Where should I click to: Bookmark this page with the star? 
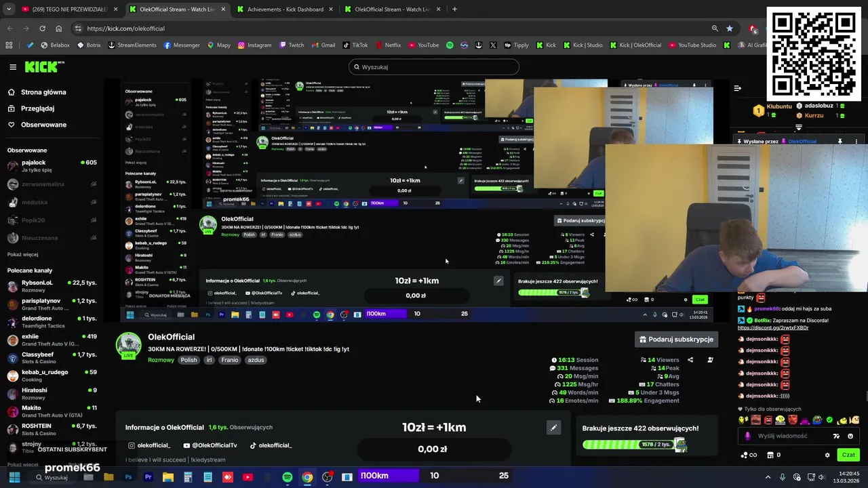tap(730, 28)
